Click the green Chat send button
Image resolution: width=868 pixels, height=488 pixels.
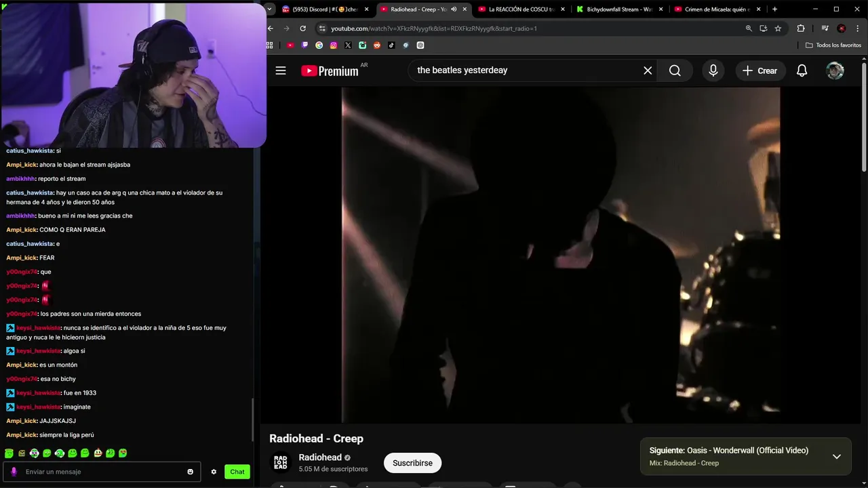(237, 472)
